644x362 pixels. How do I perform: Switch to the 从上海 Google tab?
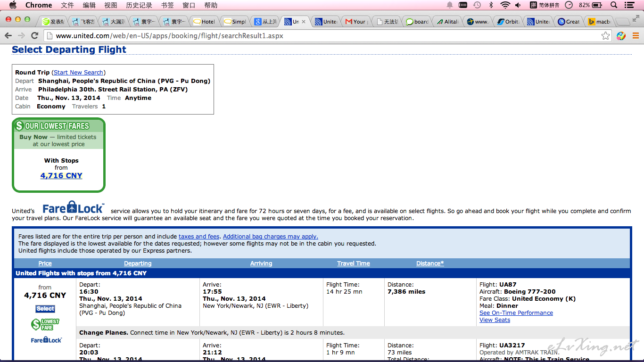click(x=264, y=21)
